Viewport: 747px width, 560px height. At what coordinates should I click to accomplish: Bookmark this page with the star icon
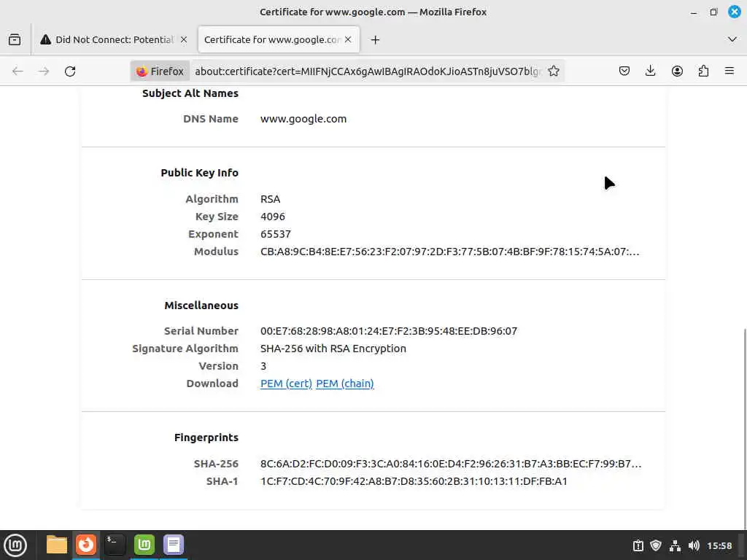[x=554, y=71]
